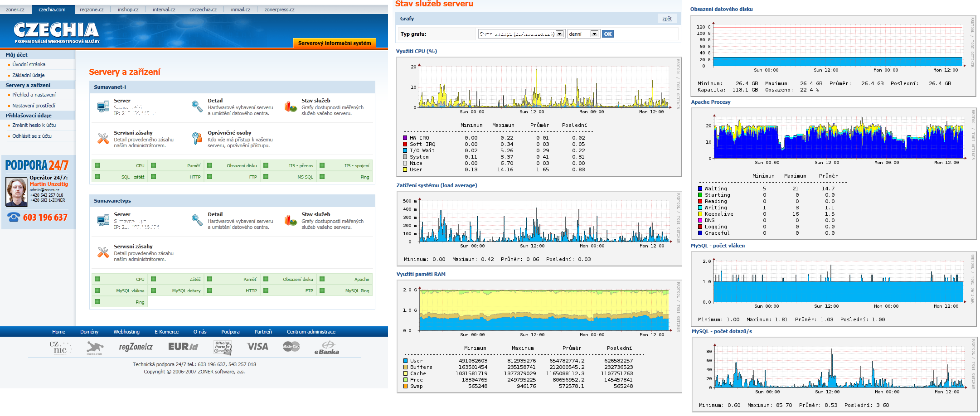Click Soft IRQ red legend swatch
The image size is (980, 416).
click(x=405, y=144)
